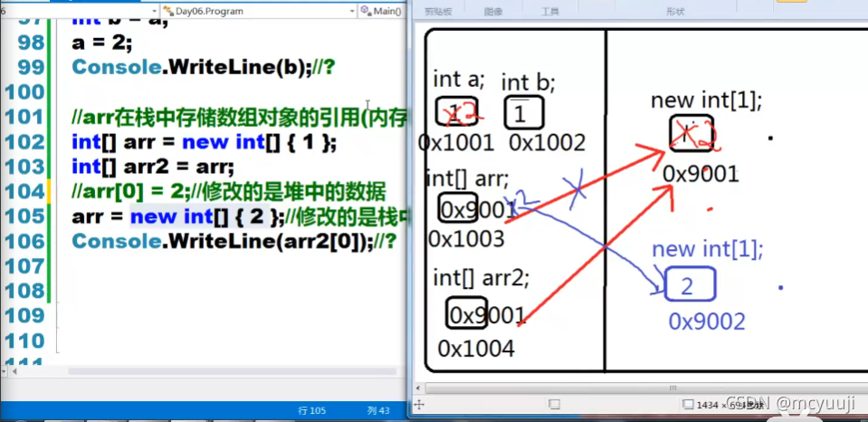Click Paint scrollbar left arrow
The width and height of the screenshot is (868, 422).
[x=418, y=388]
